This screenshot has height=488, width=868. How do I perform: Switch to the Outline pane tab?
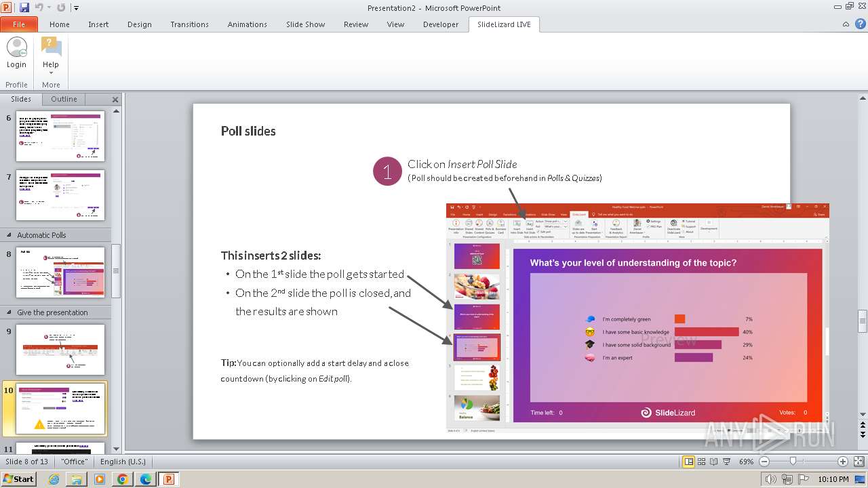[64, 99]
